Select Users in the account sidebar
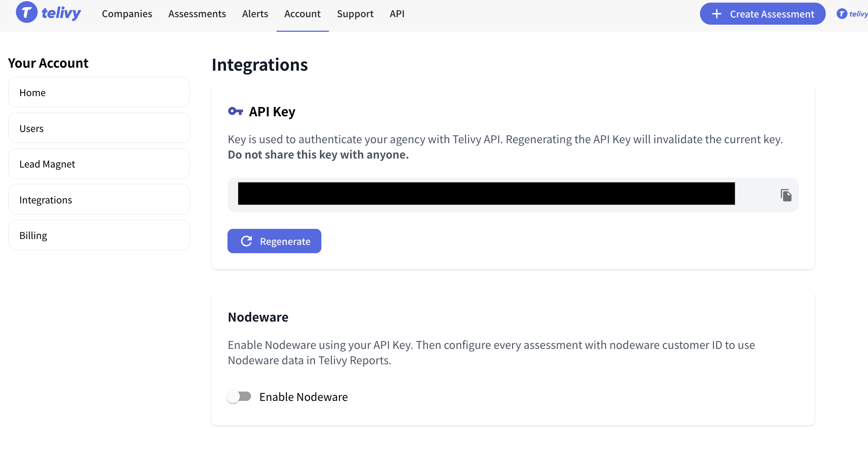This screenshot has width=868, height=451. click(99, 128)
